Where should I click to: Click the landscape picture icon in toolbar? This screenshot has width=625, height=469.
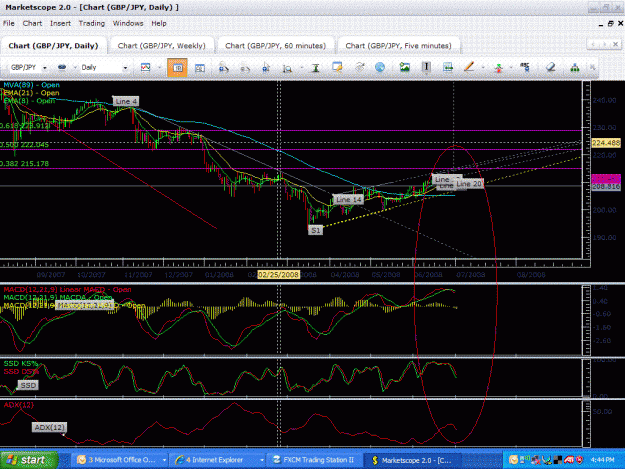pos(405,67)
